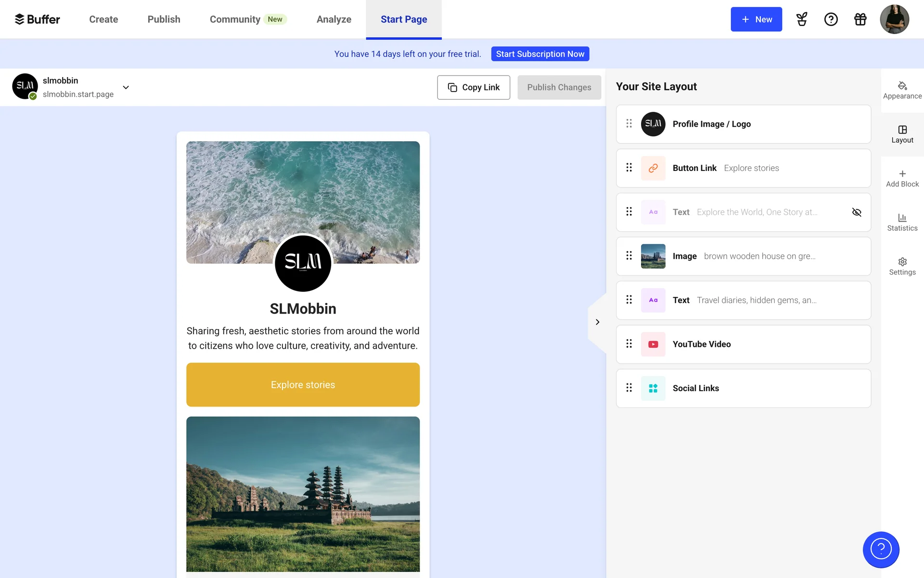Open the Appearance panel
Image resolution: width=924 pixels, height=578 pixels.
pos(902,90)
